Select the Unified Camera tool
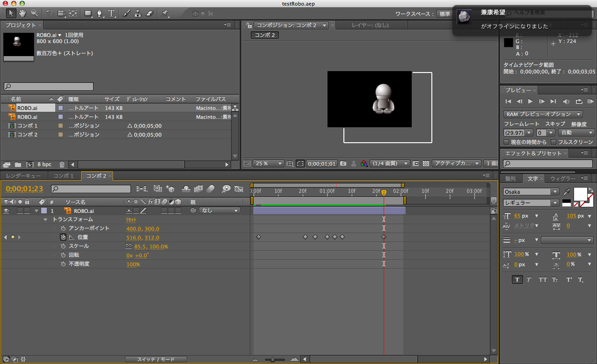This screenshot has width=597, height=364. coord(61,13)
